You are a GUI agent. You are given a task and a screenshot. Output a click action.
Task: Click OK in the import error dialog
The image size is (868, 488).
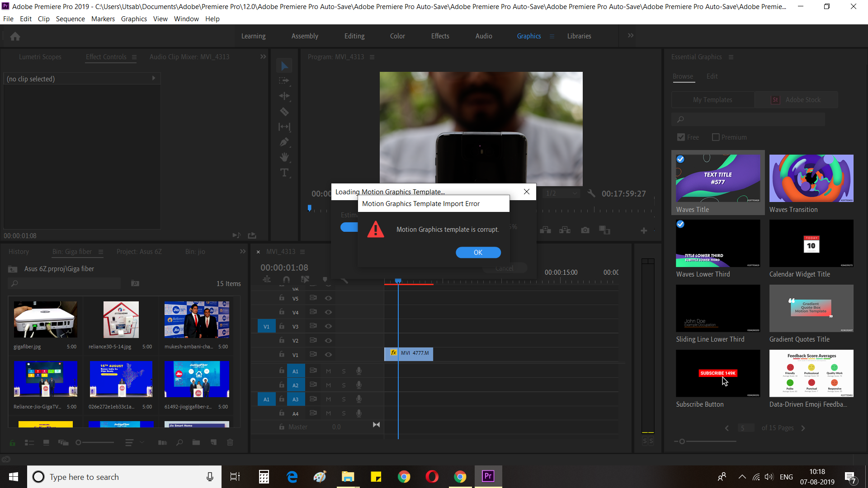[478, 253]
